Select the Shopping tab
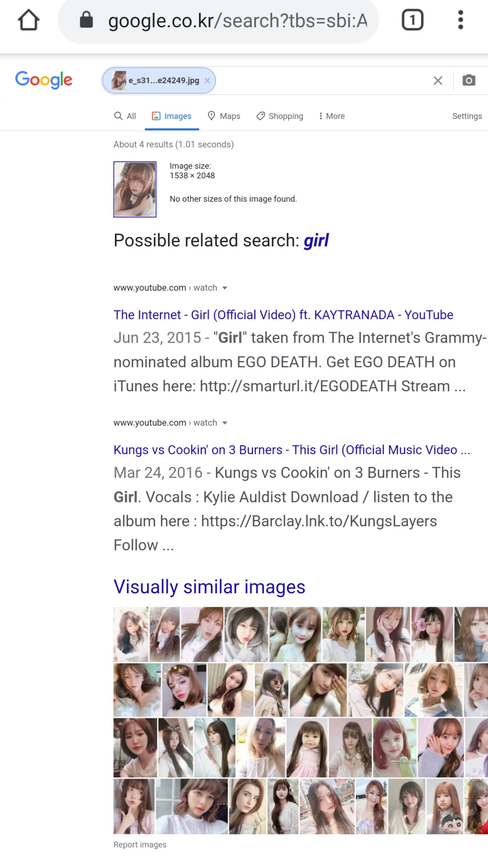This screenshot has width=488, height=868. tap(280, 116)
